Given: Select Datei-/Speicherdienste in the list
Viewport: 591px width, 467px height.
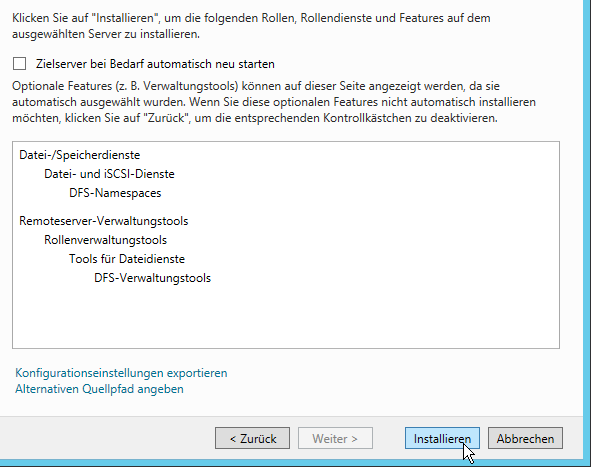Looking at the screenshot, I should coord(80,155).
